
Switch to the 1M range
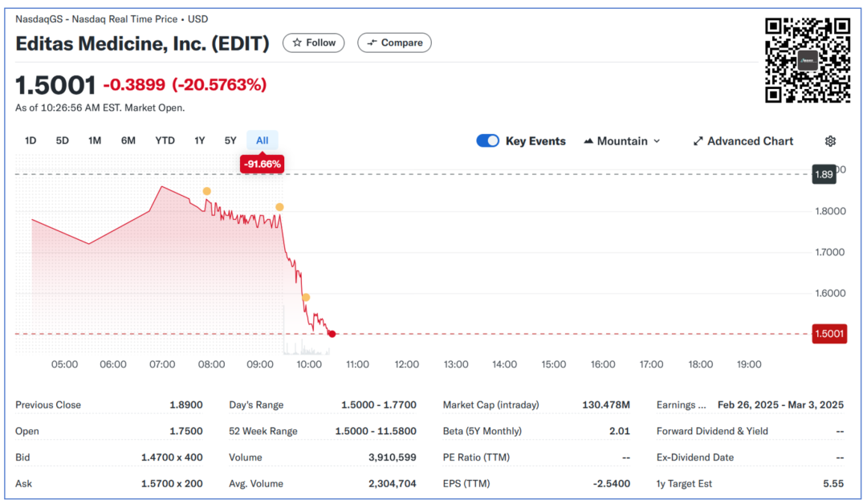pyautogui.click(x=95, y=141)
